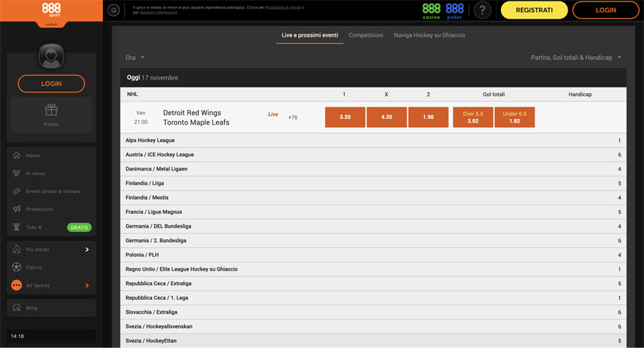Click the Promozioni megaphone icon

(16, 209)
